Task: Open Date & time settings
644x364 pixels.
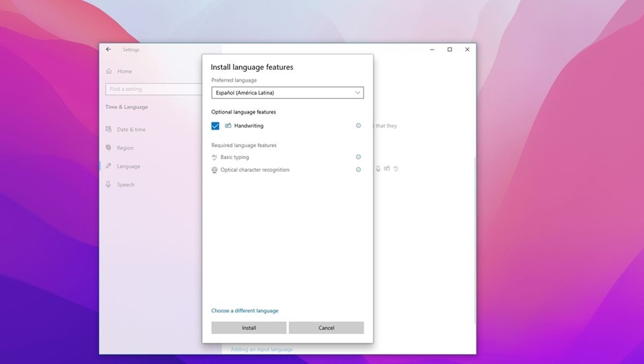Action: pyautogui.click(x=131, y=130)
